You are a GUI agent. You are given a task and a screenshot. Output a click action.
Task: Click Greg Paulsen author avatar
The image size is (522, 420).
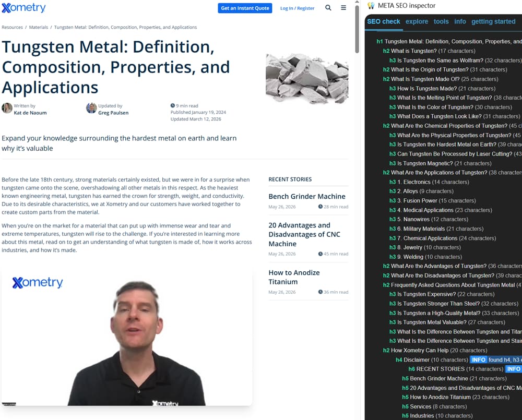(91, 108)
